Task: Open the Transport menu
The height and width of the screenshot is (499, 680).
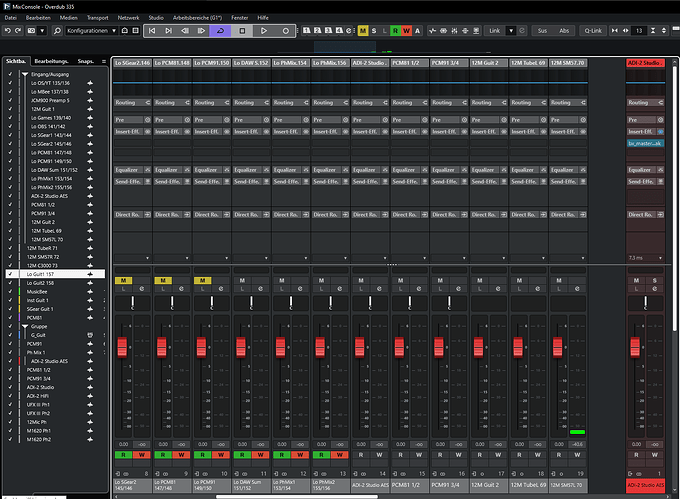Action: click(98, 18)
